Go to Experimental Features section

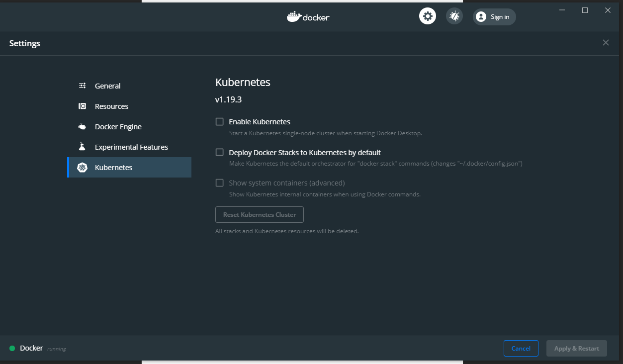point(129,147)
